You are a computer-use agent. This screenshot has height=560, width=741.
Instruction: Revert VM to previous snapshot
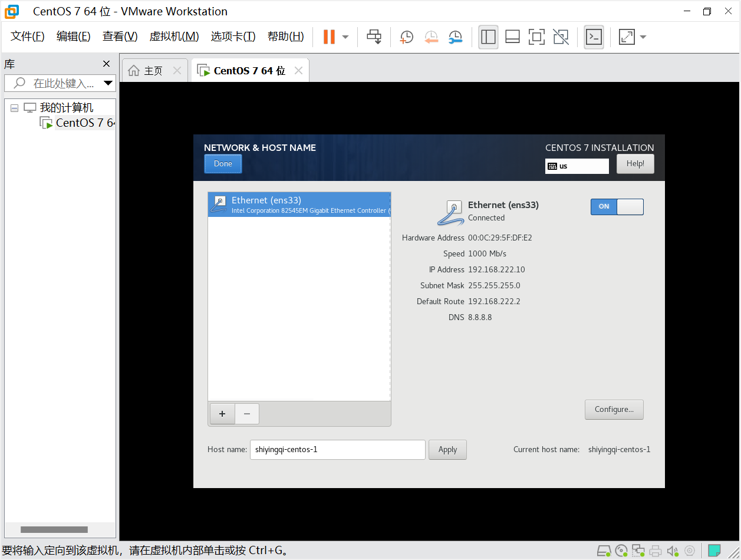432,37
